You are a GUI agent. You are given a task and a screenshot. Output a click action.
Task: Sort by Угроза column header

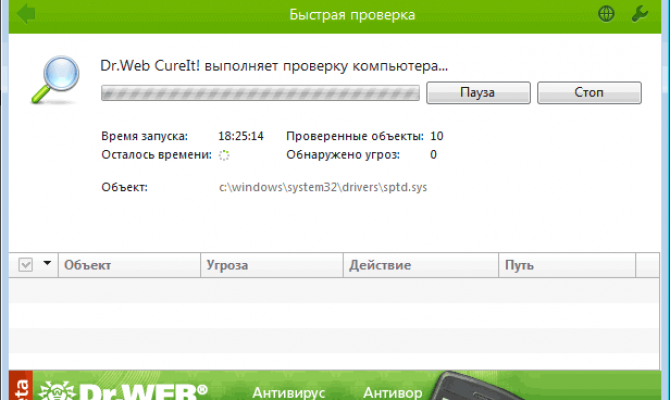pyautogui.click(x=272, y=265)
